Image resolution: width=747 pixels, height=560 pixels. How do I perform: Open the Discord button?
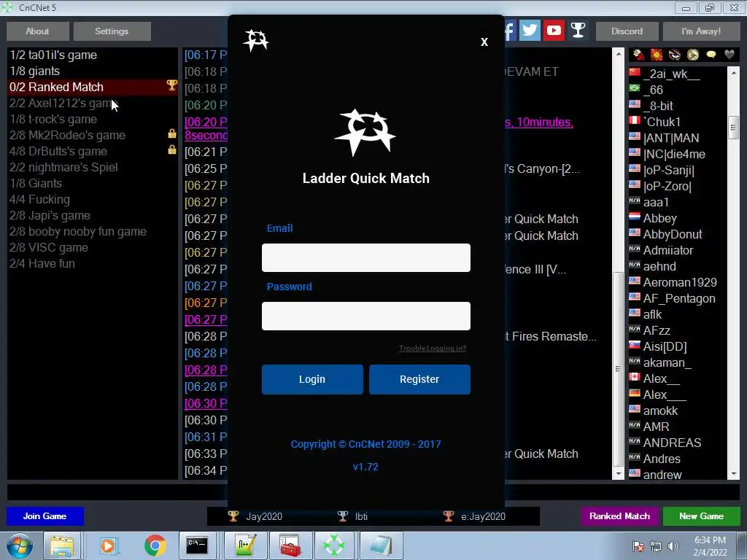tap(627, 31)
